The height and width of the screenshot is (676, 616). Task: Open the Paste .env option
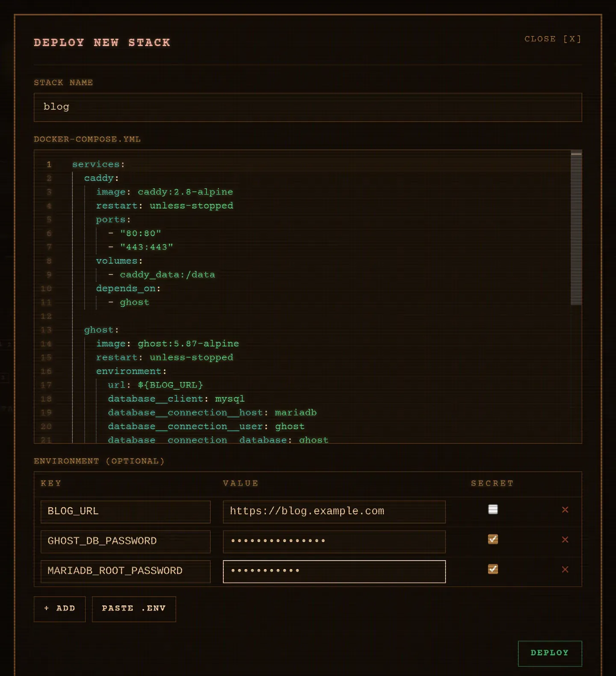point(134,609)
